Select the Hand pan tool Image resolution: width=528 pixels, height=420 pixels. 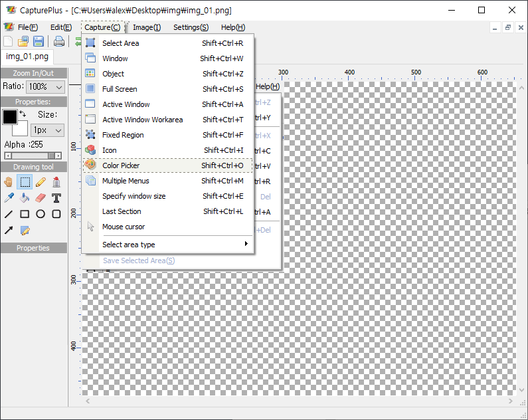(x=9, y=181)
